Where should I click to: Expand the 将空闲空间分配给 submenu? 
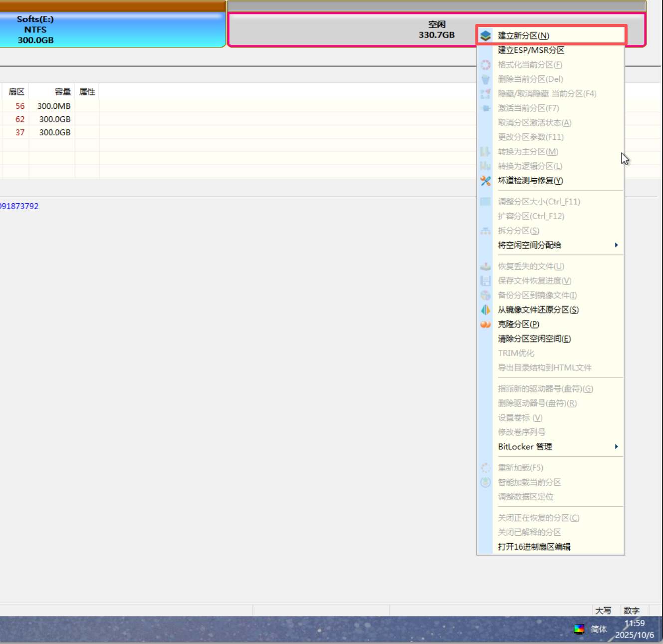click(x=616, y=245)
